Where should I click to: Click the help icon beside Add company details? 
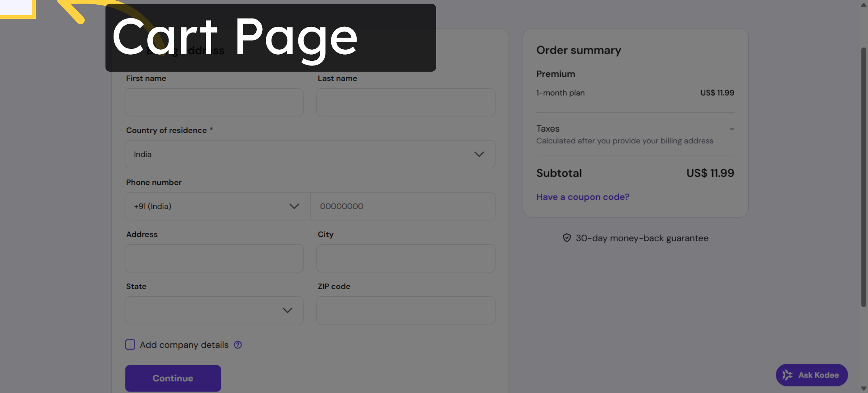(x=238, y=345)
